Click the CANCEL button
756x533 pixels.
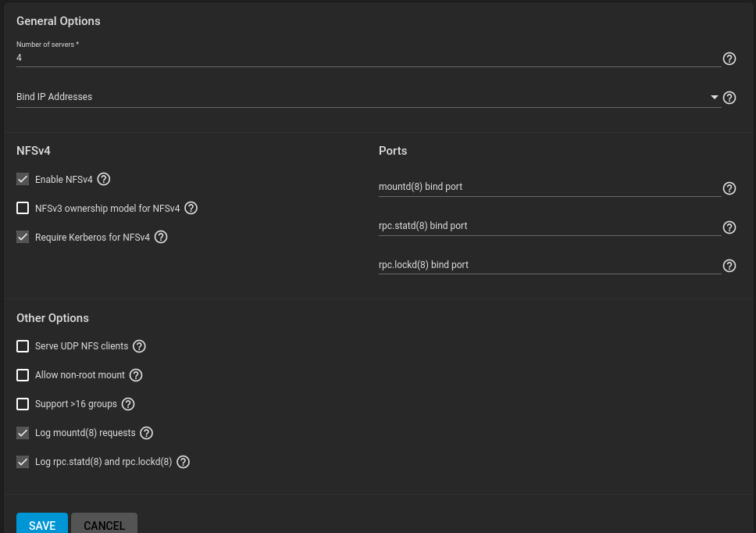point(104,524)
